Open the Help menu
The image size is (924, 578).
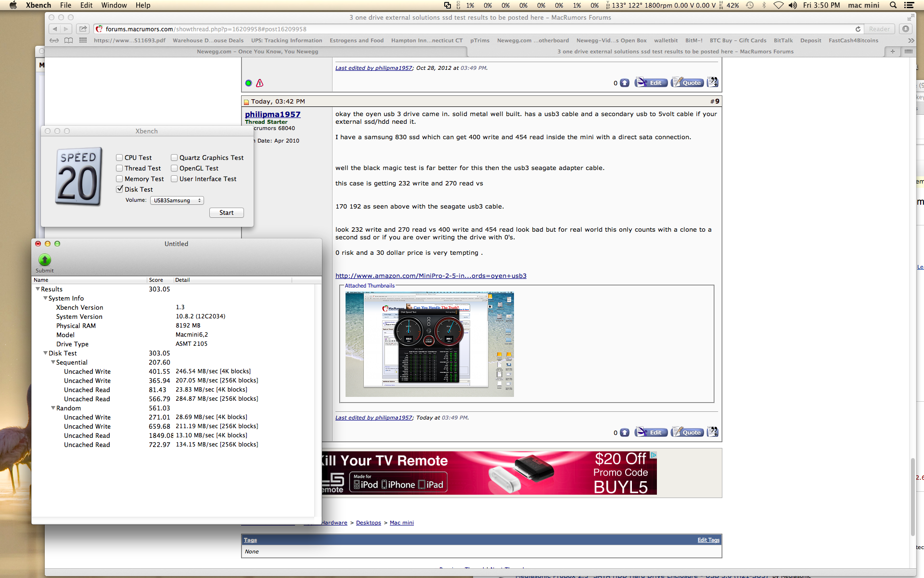tap(143, 5)
